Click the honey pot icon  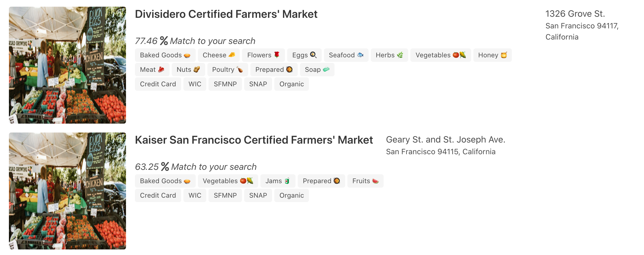point(504,55)
